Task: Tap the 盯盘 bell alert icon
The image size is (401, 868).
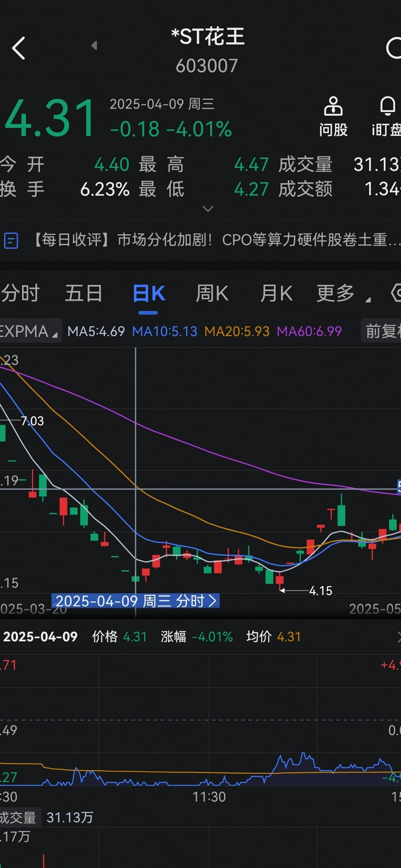Action: tap(387, 116)
